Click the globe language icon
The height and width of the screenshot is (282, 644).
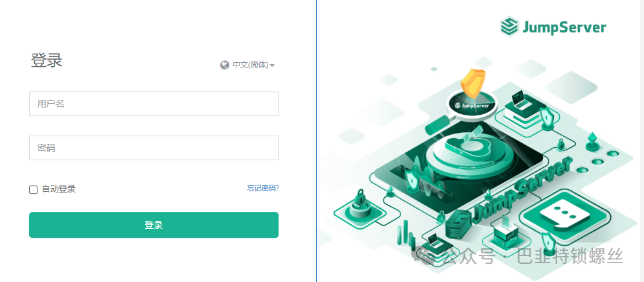coord(224,65)
